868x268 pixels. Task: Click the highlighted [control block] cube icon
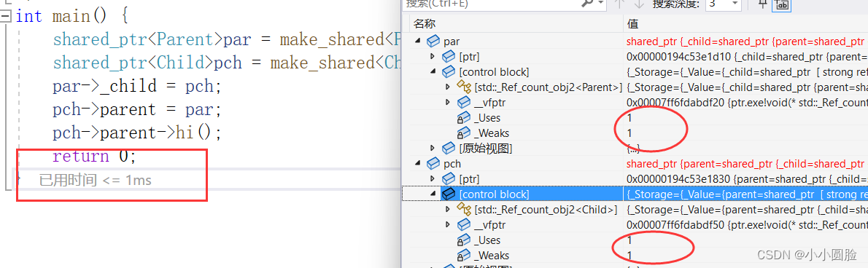coord(449,194)
